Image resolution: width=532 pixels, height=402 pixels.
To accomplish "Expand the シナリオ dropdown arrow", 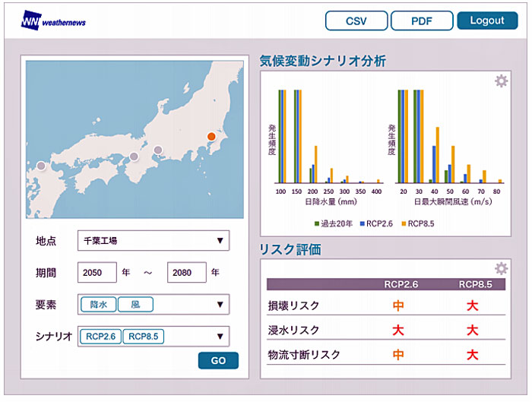I will click(220, 336).
